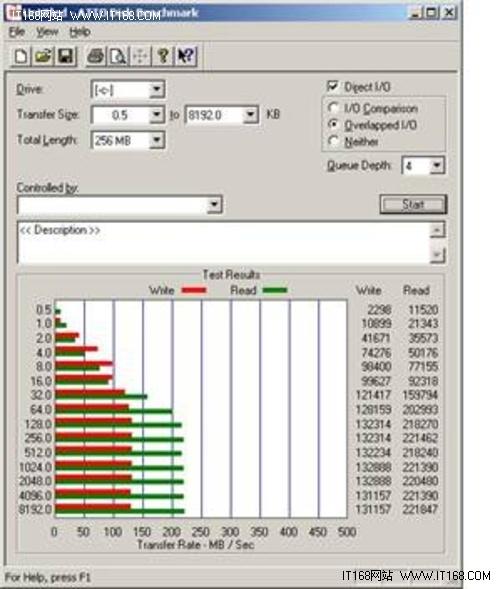The width and height of the screenshot is (500, 589).
Task: Expand the Queue Depth dropdown
Action: (437, 166)
